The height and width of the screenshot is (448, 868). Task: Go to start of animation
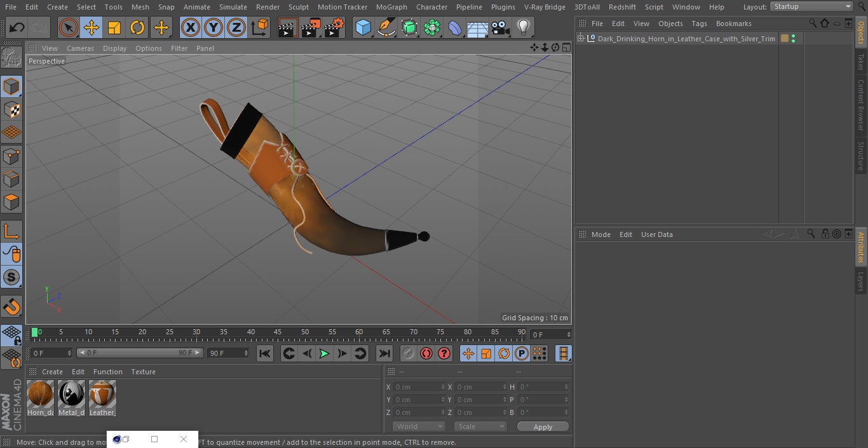point(265,353)
